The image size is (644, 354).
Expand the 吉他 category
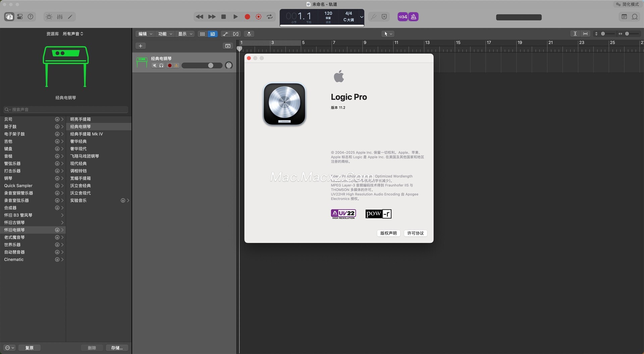coord(62,141)
